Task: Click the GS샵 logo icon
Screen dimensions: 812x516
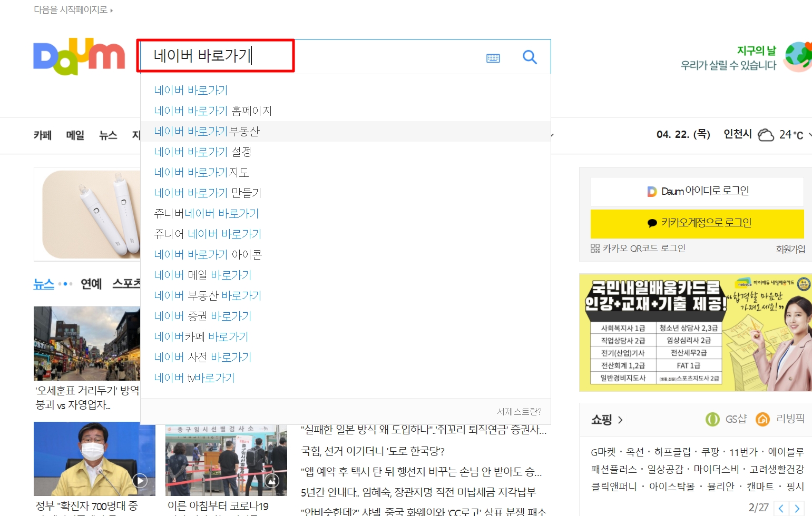Action: [x=712, y=419]
